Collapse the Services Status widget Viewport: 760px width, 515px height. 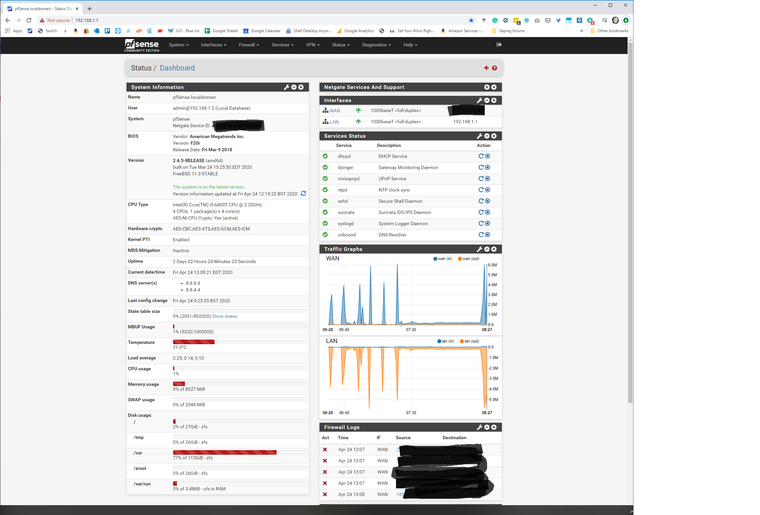coord(487,136)
